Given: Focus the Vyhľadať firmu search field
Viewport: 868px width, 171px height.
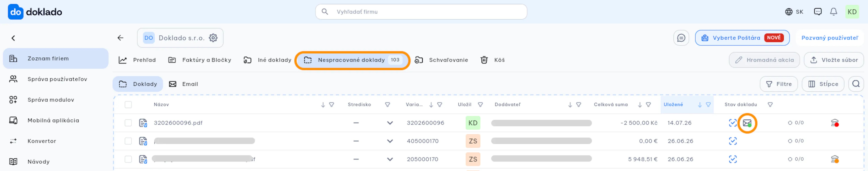Looking at the screenshot, I should coord(421,12).
